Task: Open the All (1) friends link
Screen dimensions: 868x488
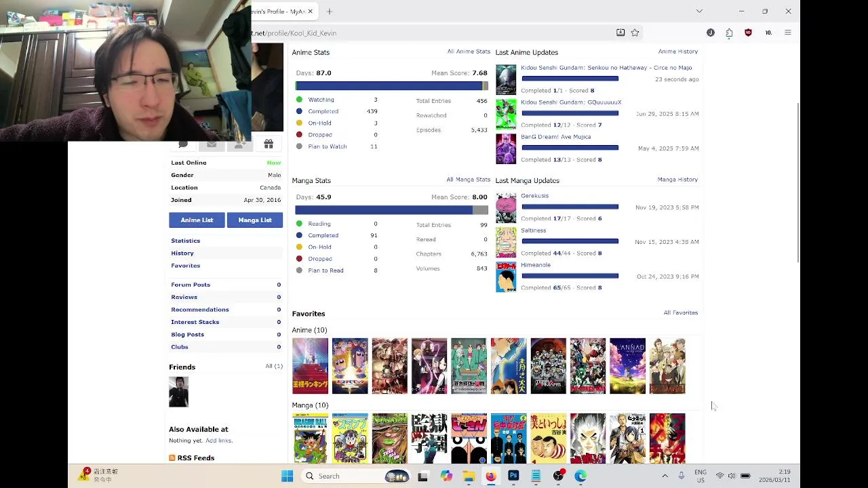Action: [274, 366]
